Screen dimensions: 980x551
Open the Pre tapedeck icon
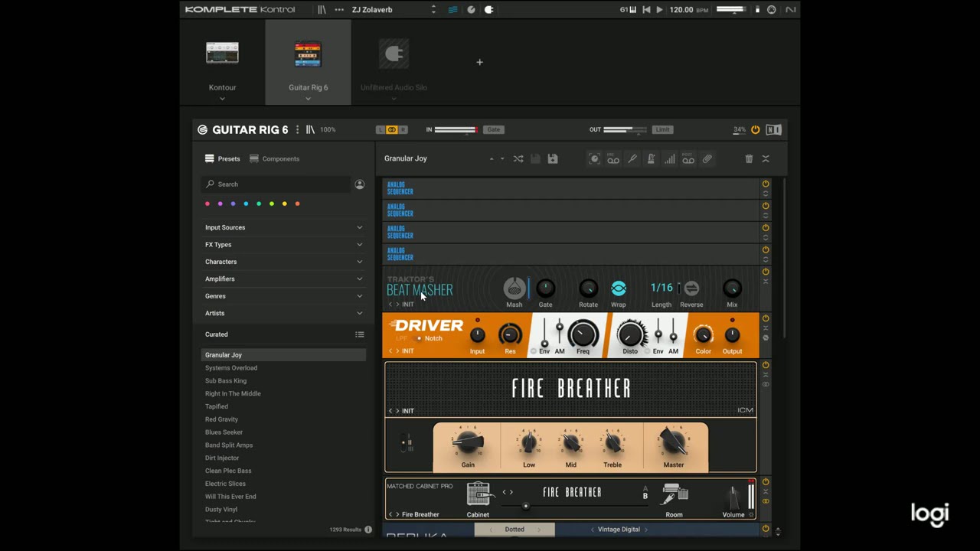pyautogui.click(x=613, y=158)
